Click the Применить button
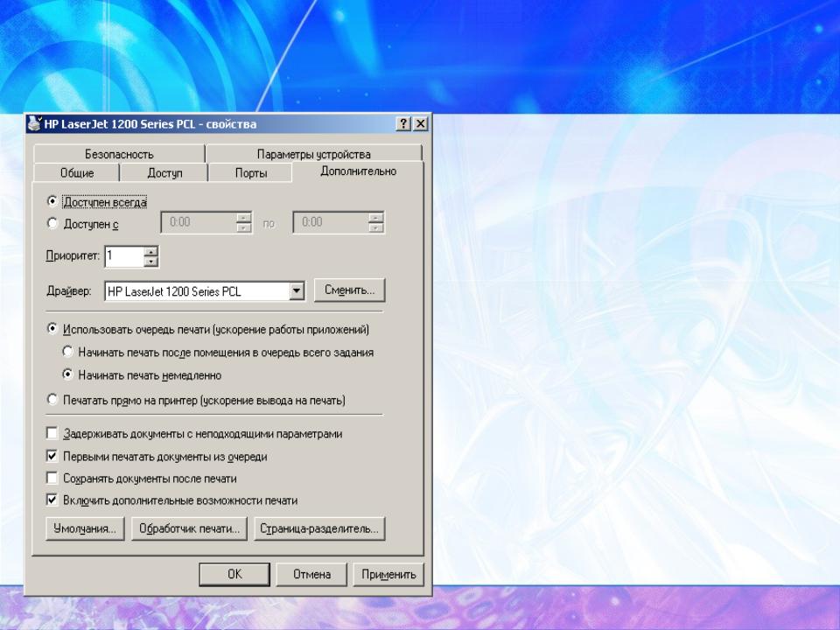The height and width of the screenshot is (630, 840). (388, 574)
